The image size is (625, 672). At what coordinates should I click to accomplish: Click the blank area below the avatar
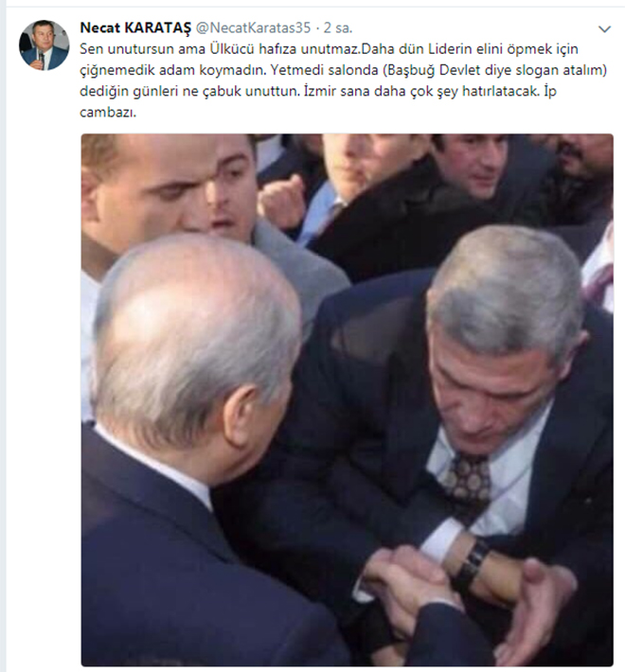[43, 300]
